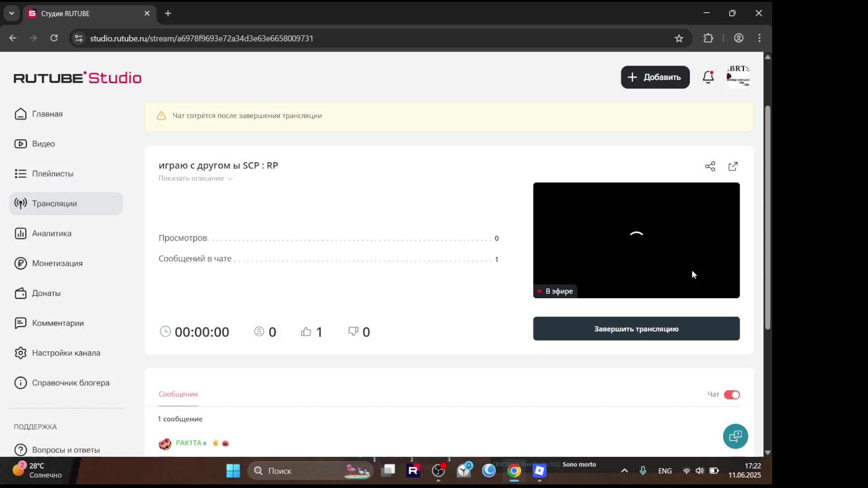
Task: Toggle the Чат switch off
Action: tap(731, 394)
